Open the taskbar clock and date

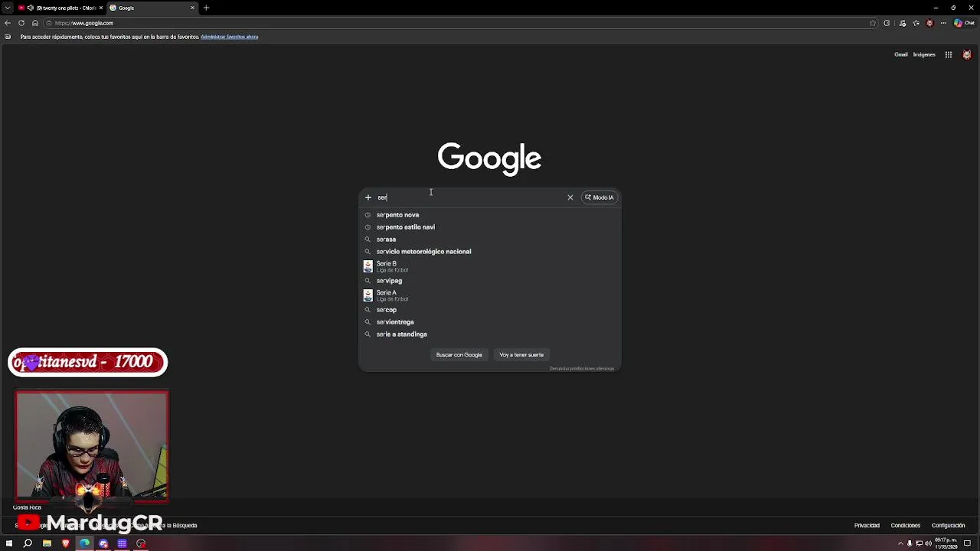coord(946,543)
